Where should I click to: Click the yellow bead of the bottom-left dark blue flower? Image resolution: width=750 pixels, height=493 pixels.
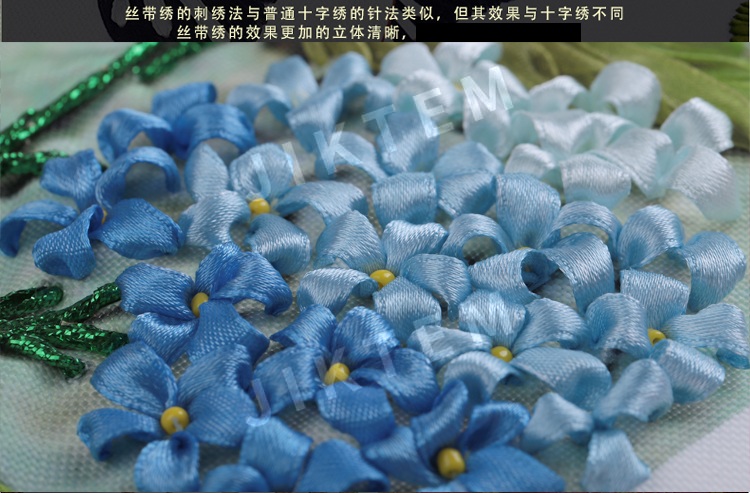tap(175, 420)
